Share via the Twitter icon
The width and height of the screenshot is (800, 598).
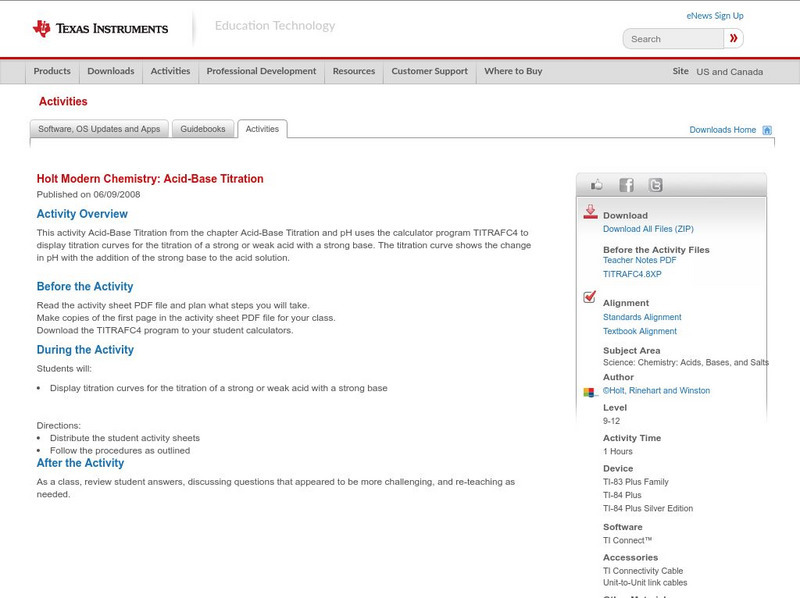tap(655, 185)
